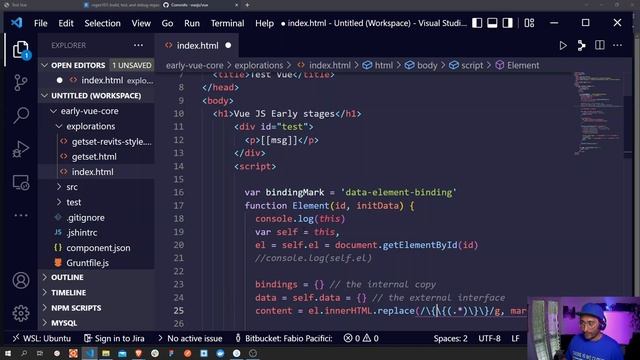Click the editor minimap
The height and width of the screenshot is (360, 640).
click(598, 114)
